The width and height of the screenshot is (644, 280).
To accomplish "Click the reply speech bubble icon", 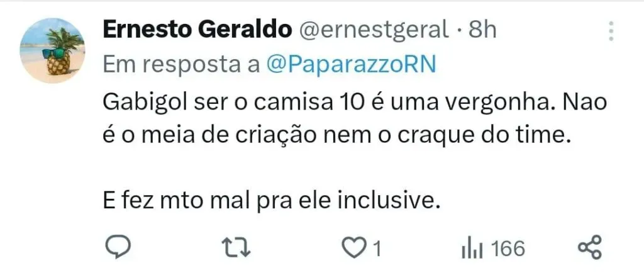I will [116, 249].
